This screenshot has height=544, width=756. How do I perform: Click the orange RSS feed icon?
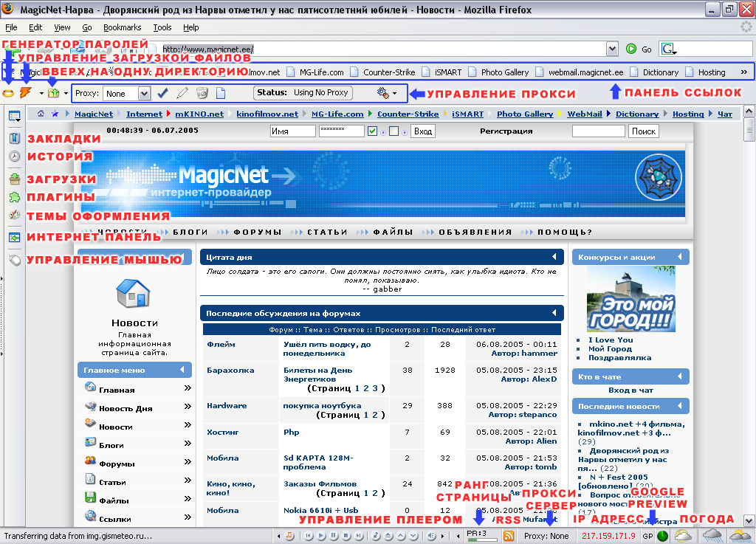pos(508,536)
